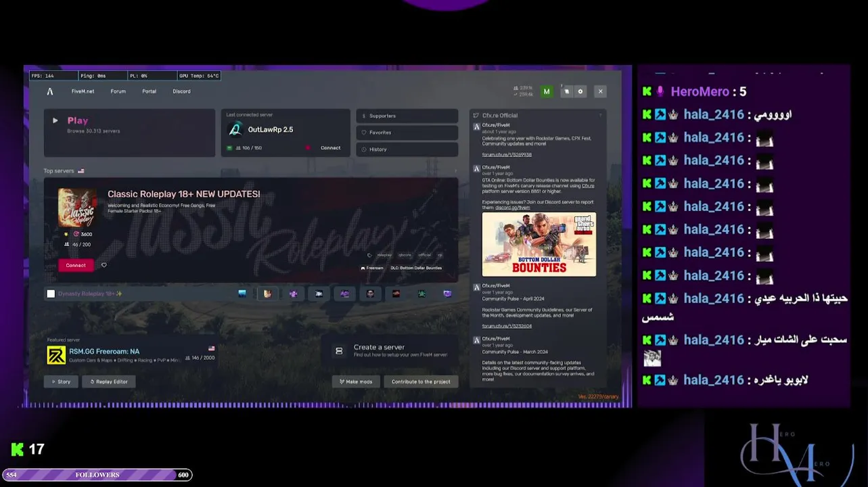Viewport: 868px width, 487px height.
Task: Click the Community Pulse - March 2024 post
Action: click(515, 352)
